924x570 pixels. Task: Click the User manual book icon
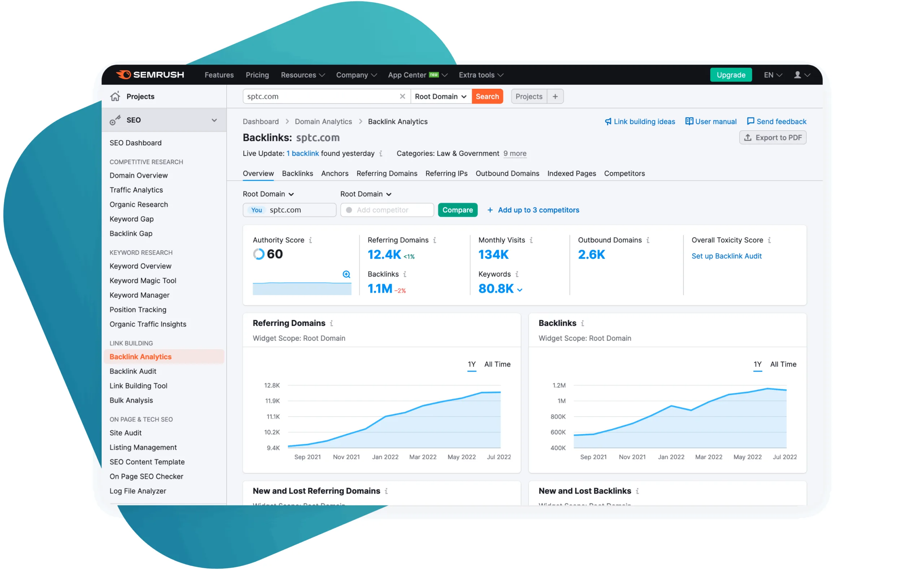point(689,121)
